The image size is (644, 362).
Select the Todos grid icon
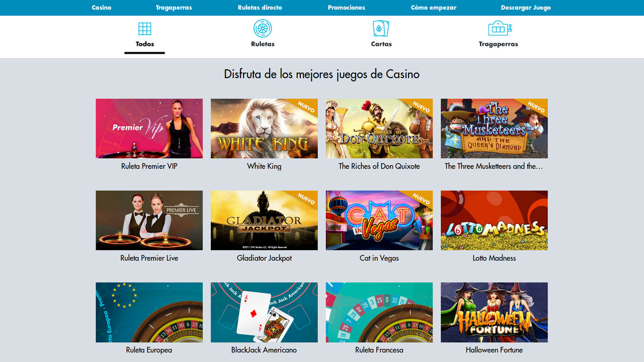(144, 29)
